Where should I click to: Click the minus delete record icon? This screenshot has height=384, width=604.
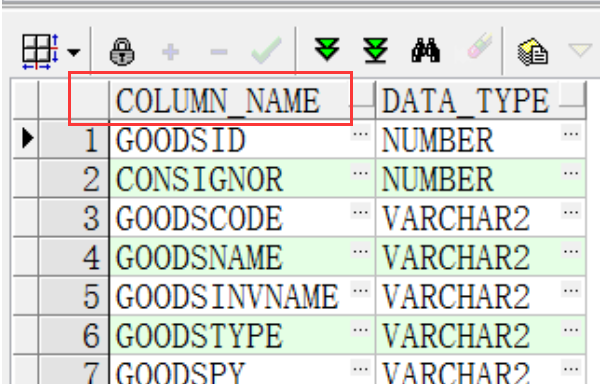(x=219, y=52)
